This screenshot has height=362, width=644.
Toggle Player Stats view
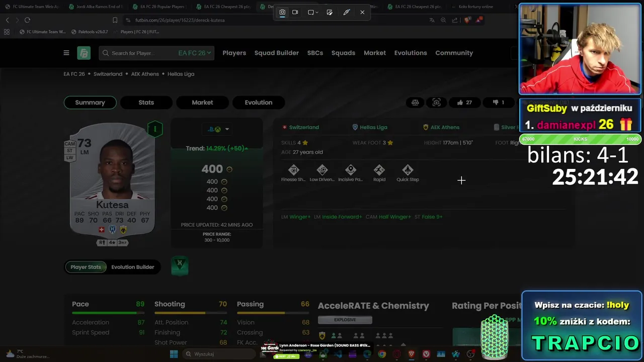pos(86,267)
